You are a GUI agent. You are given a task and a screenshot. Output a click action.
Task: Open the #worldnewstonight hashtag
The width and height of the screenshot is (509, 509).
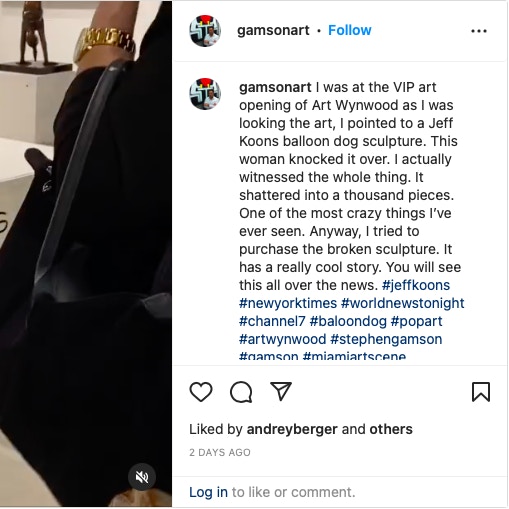tap(403, 303)
